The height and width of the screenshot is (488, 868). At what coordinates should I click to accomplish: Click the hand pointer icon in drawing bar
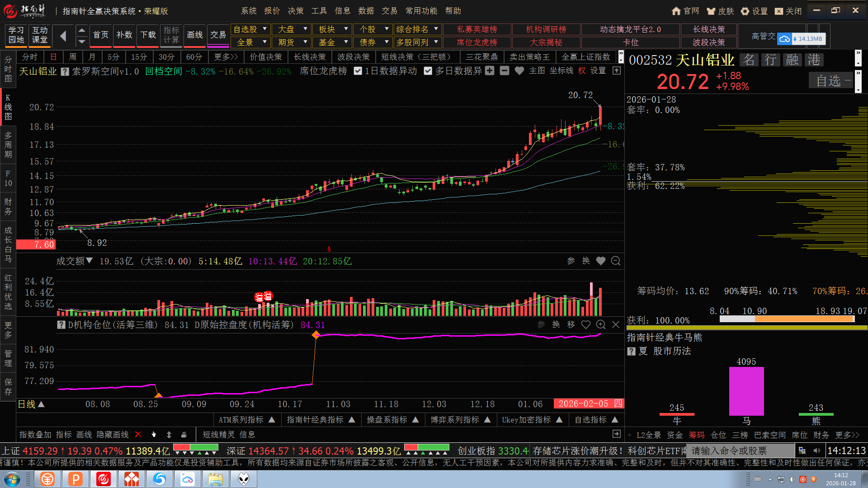point(154,434)
